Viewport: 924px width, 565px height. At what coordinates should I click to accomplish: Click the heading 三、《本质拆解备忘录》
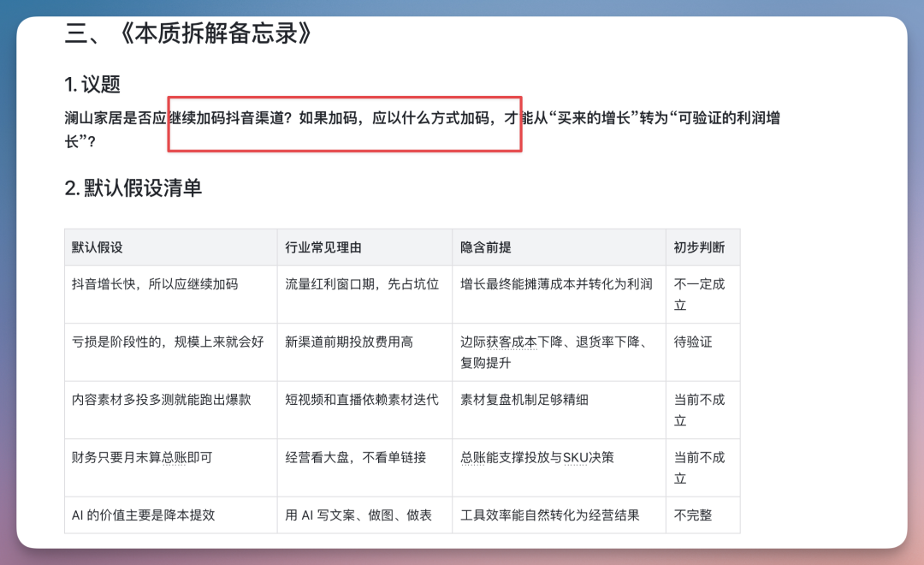(188, 33)
